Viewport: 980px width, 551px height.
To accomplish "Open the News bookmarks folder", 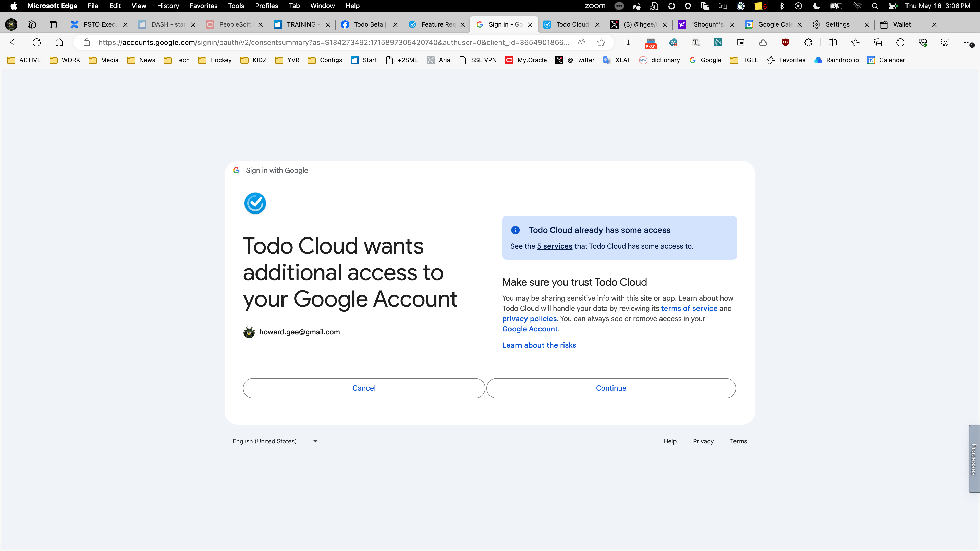I will (141, 60).
